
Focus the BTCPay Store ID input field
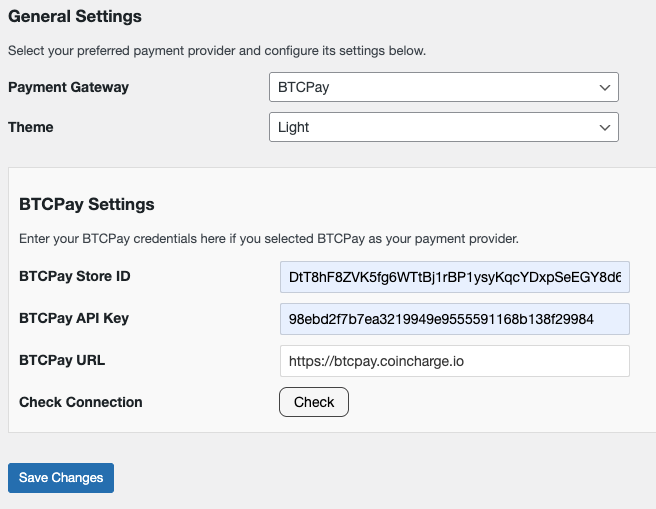coord(455,277)
